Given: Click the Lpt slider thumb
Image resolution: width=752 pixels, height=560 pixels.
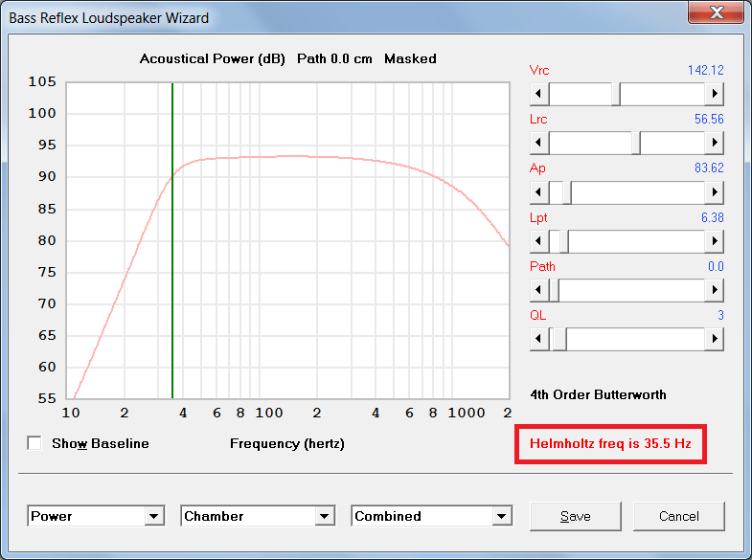Looking at the screenshot, I should [x=564, y=241].
